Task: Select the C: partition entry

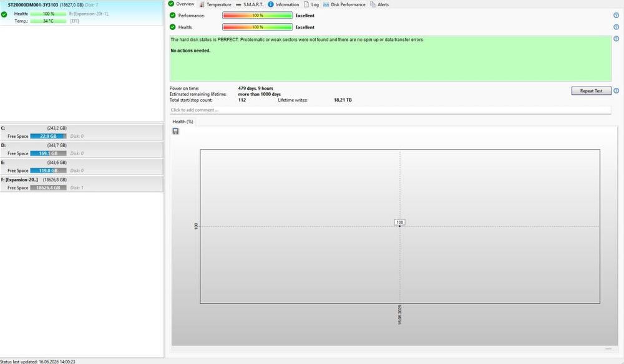Action: click(82, 132)
